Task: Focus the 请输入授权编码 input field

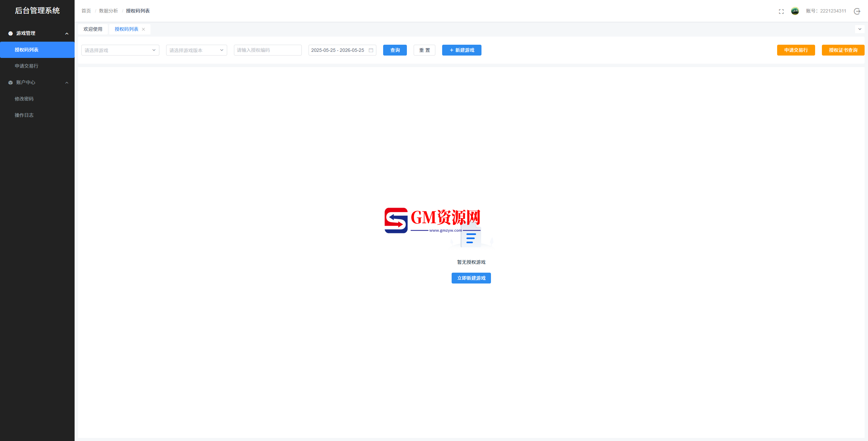Action: (268, 50)
